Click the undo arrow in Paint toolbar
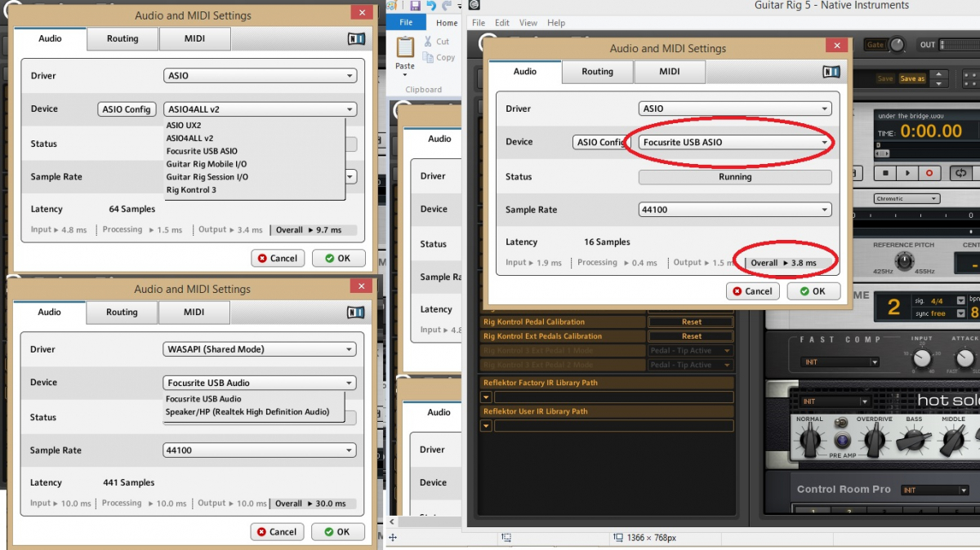980x550 pixels. [430, 6]
